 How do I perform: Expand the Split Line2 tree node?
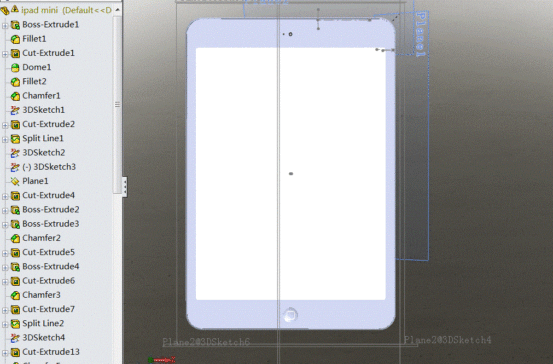tap(5, 324)
